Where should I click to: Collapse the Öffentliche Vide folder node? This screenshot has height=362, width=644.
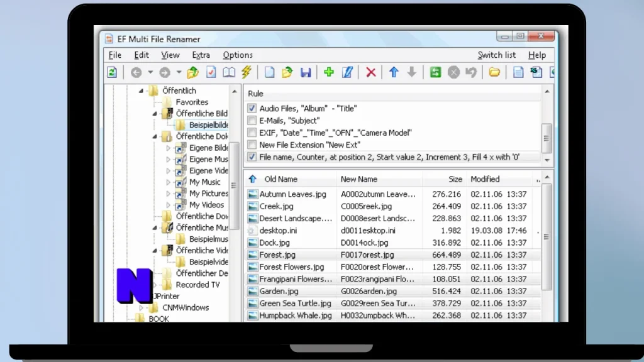(x=155, y=250)
